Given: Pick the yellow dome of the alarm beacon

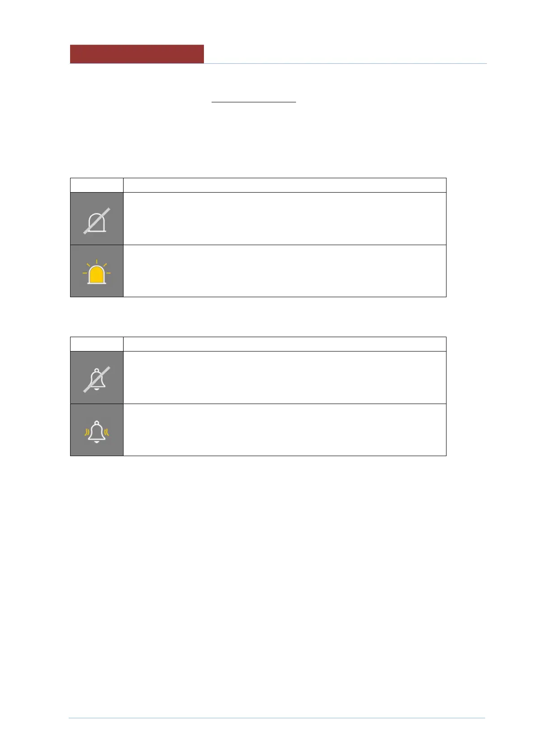Looking at the screenshot, I should (x=97, y=274).
